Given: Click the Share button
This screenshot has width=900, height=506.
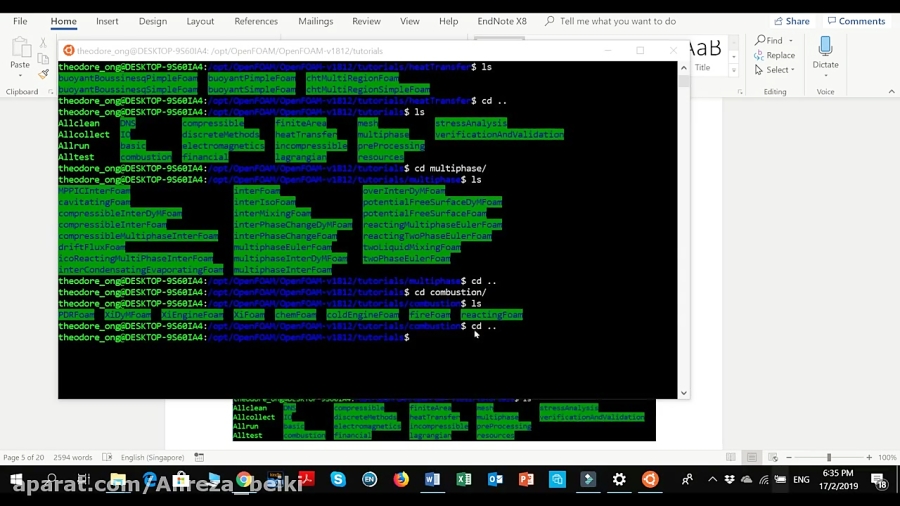Looking at the screenshot, I should coord(792,21).
